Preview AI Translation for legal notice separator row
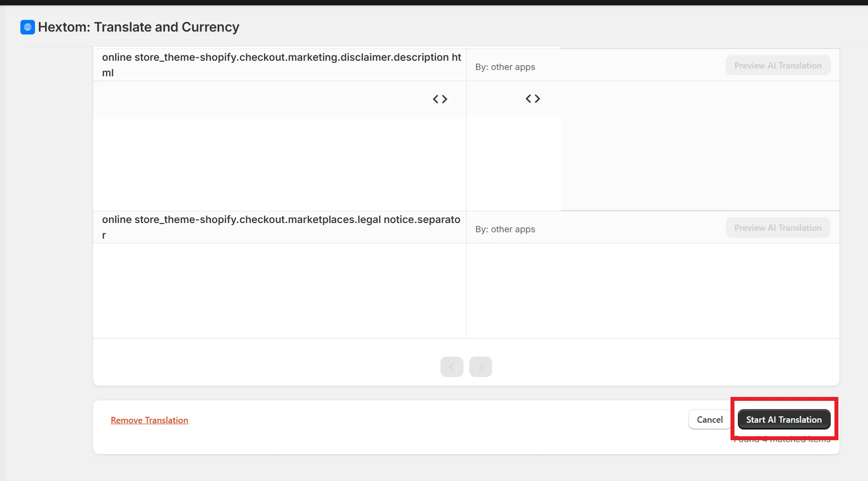The height and width of the screenshot is (481, 868). pyautogui.click(x=778, y=228)
